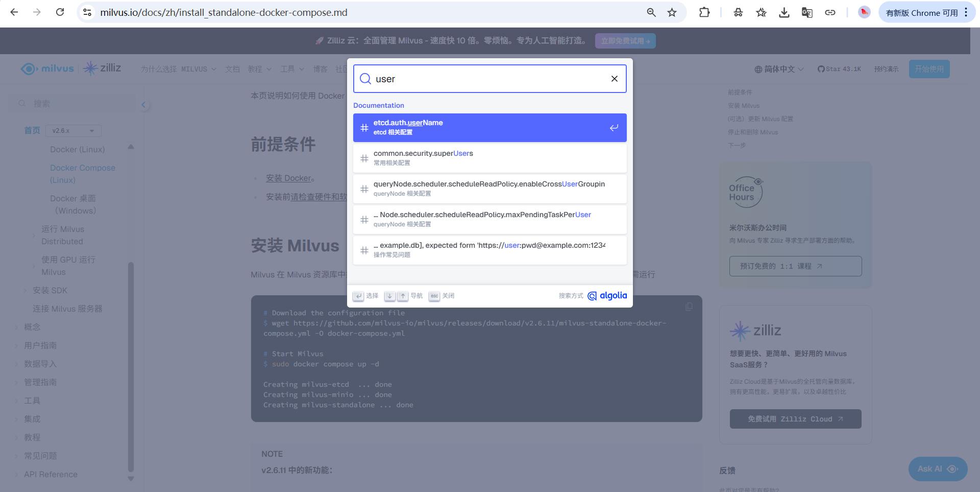
Task: Click the Office Hours badge image
Action: pos(746,192)
